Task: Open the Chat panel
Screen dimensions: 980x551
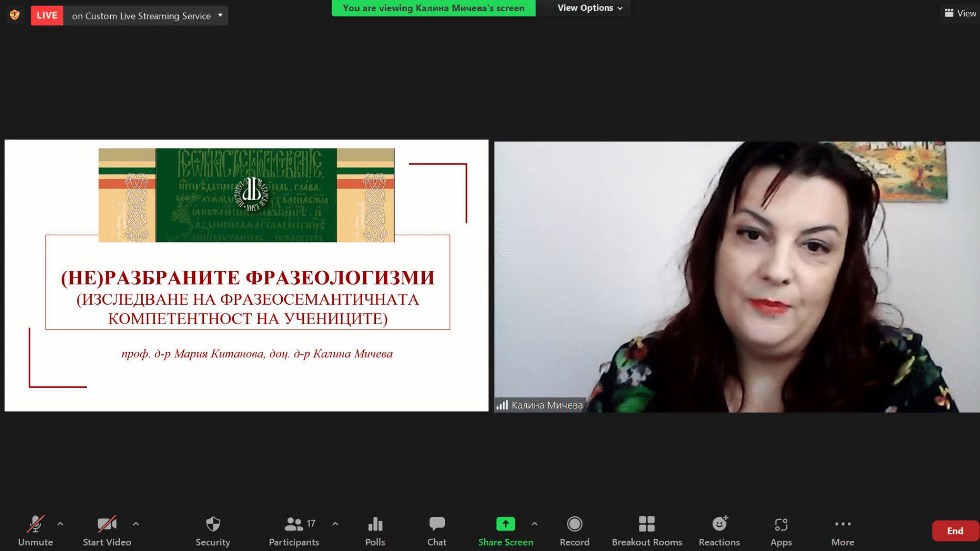Action: [x=437, y=530]
